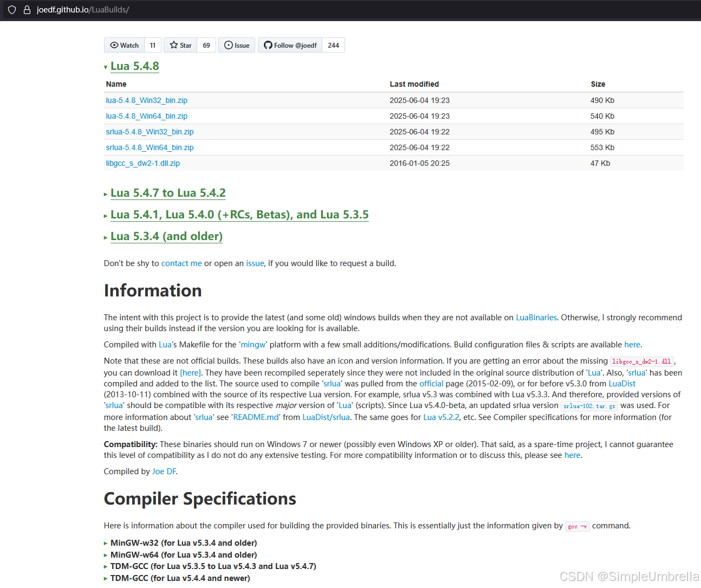Click the padlock site security icon
The height and width of the screenshot is (588, 701).
point(27,10)
